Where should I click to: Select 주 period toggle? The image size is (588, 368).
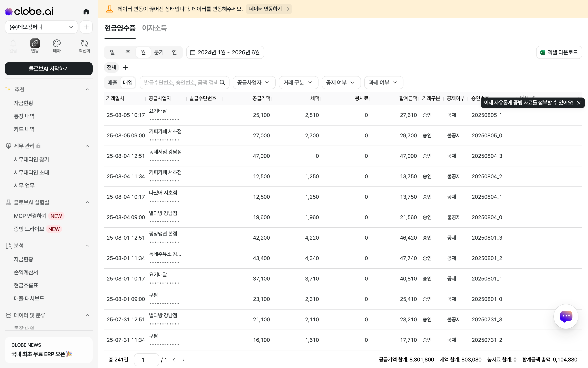tap(128, 52)
